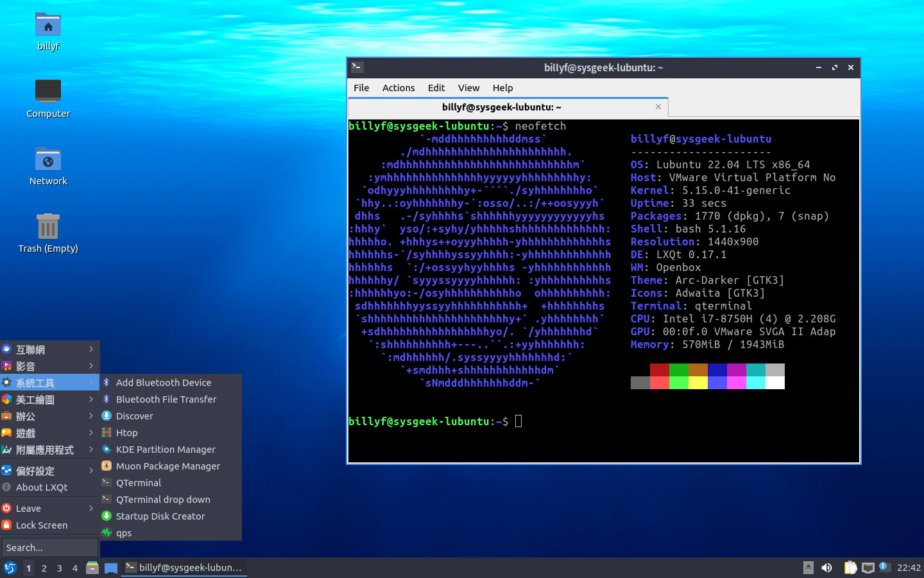924x578 pixels.
Task: Focus the start menu Search field
Action: (49, 547)
